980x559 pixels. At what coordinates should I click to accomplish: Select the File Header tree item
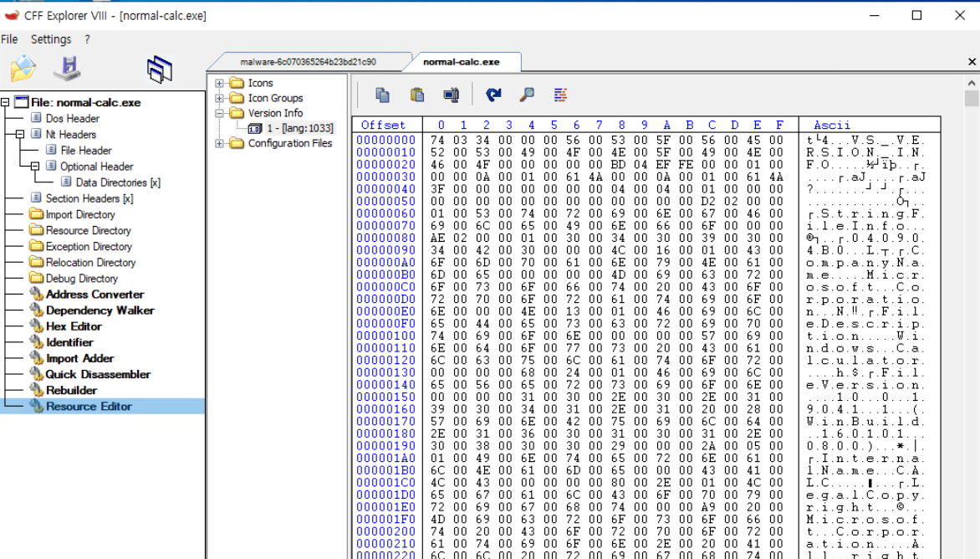[x=86, y=150]
